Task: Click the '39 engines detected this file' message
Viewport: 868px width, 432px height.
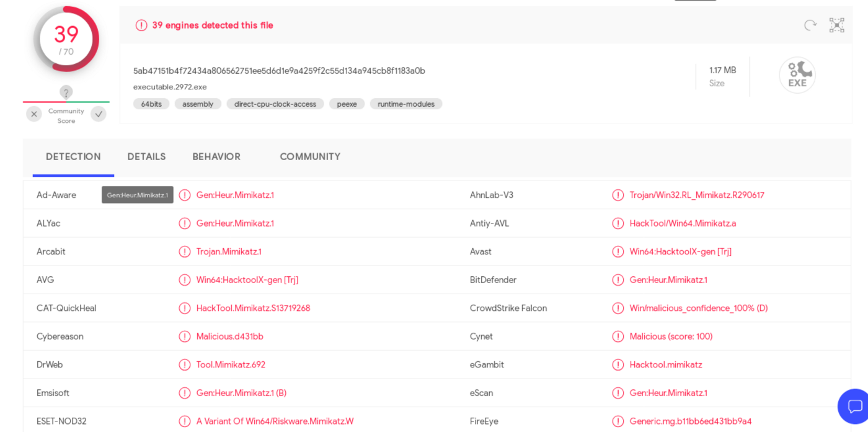Action: tap(213, 25)
